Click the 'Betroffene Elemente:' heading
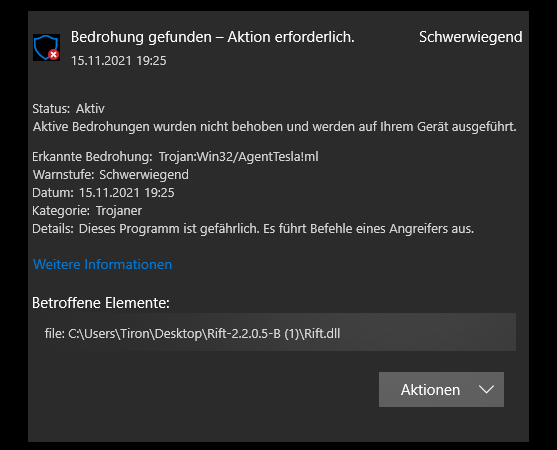 click(x=101, y=303)
